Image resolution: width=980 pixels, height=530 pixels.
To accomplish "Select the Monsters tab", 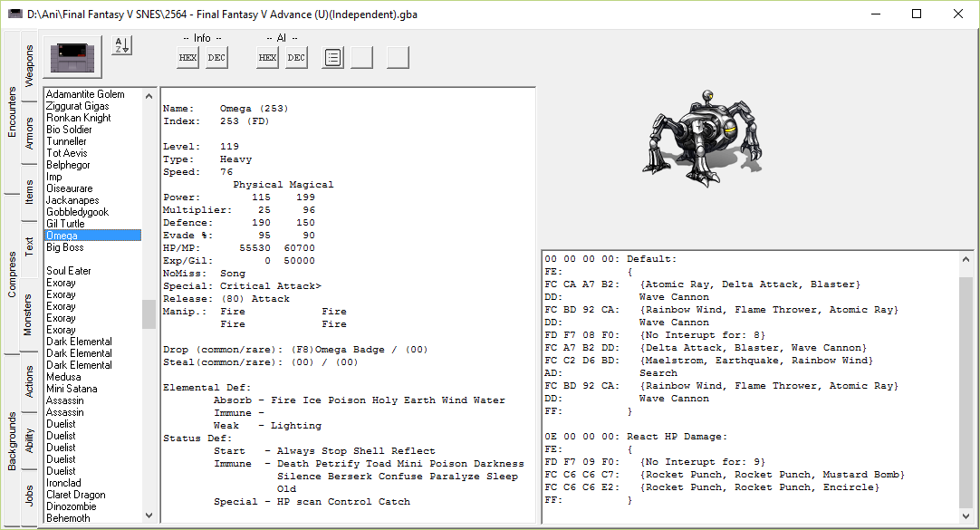I will pos(27,315).
